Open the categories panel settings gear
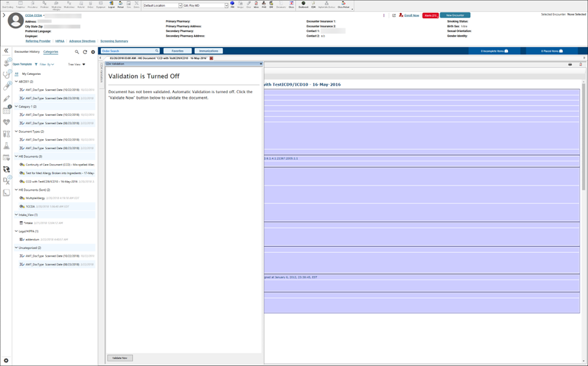Screen dimensions: 588x366 [93, 52]
